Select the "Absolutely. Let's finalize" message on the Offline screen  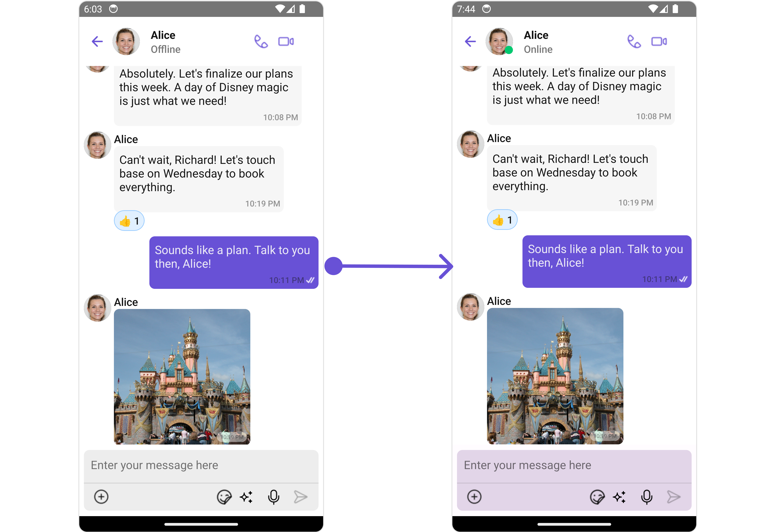click(x=208, y=96)
